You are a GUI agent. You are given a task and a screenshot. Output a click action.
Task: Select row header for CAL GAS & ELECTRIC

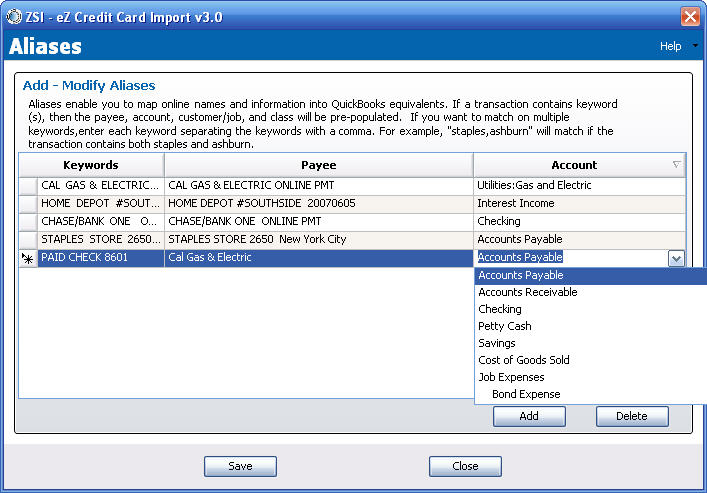tap(28, 186)
